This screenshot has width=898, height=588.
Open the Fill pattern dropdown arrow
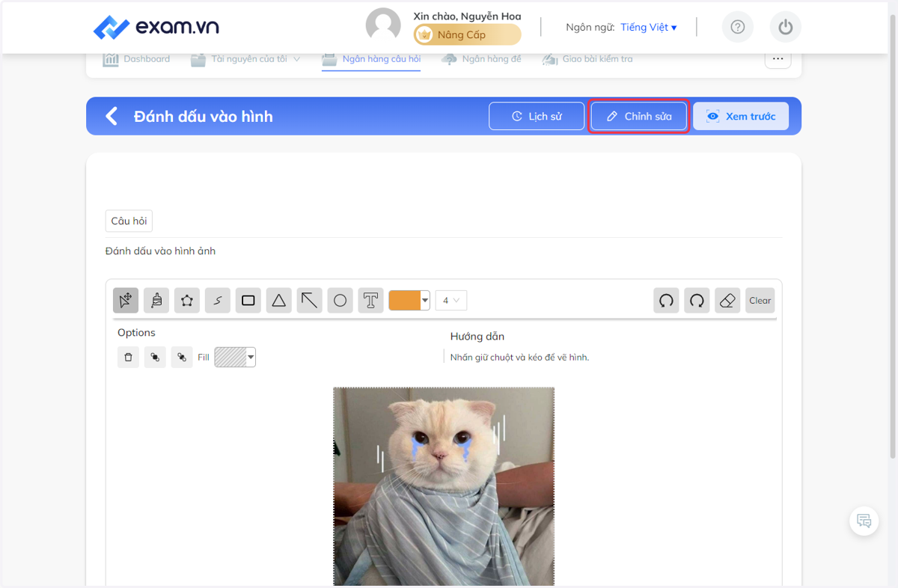pos(251,358)
